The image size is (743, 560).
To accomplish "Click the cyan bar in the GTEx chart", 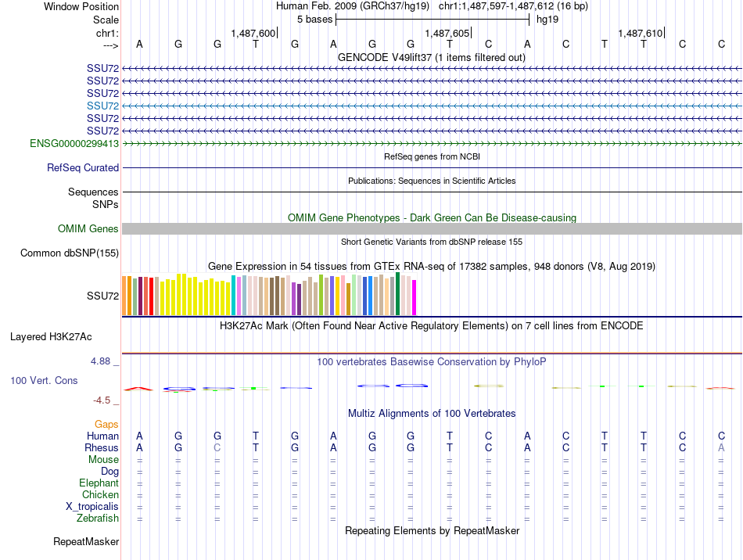I will click(x=233, y=295).
